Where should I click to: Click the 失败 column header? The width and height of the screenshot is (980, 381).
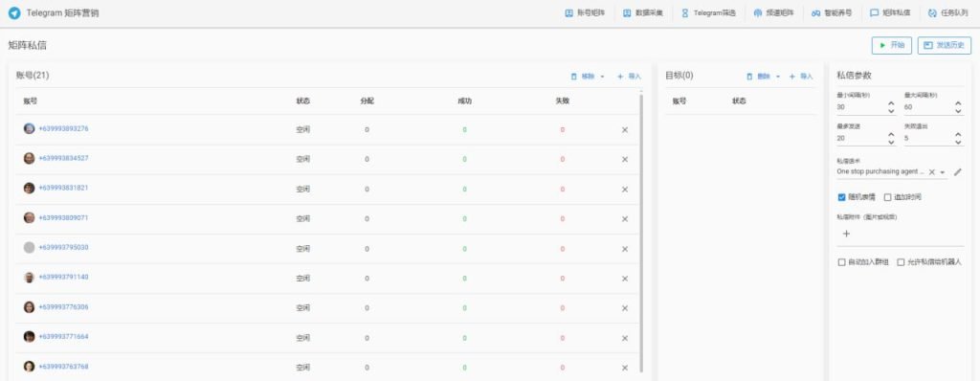pos(562,101)
